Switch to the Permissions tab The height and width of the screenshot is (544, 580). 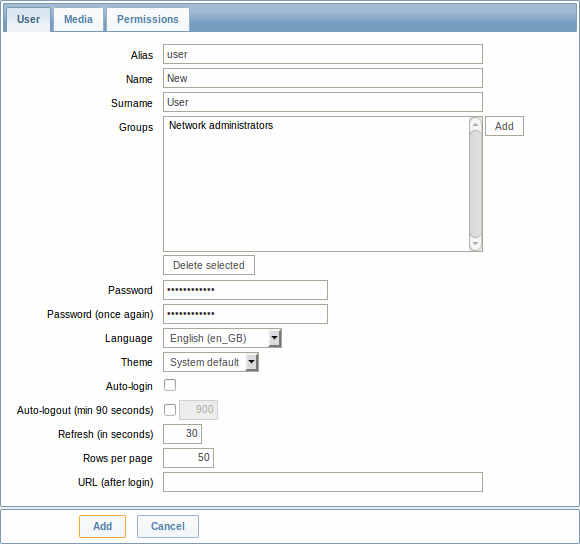click(148, 19)
